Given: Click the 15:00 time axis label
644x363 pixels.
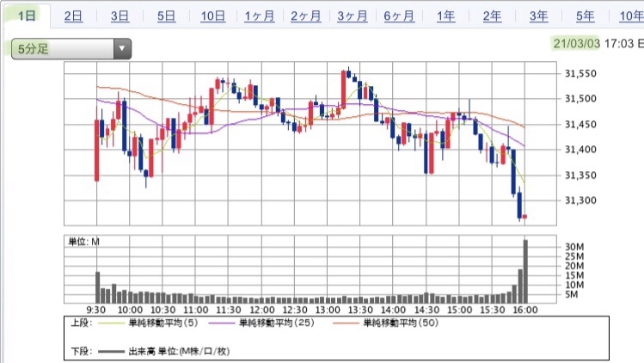Looking at the screenshot, I should click(x=459, y=310).
